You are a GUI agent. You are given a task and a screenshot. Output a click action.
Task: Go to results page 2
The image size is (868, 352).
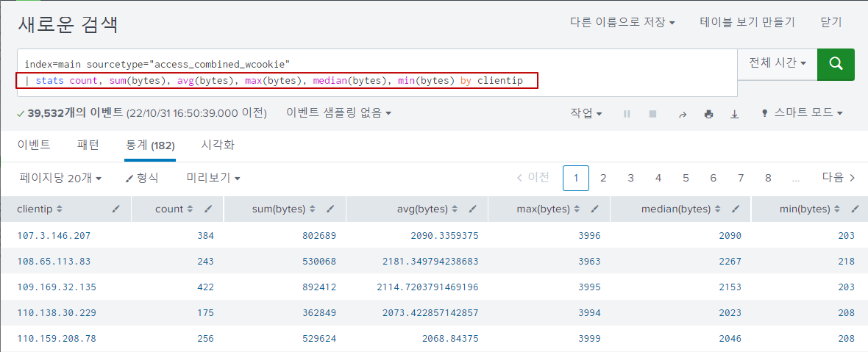603,178
